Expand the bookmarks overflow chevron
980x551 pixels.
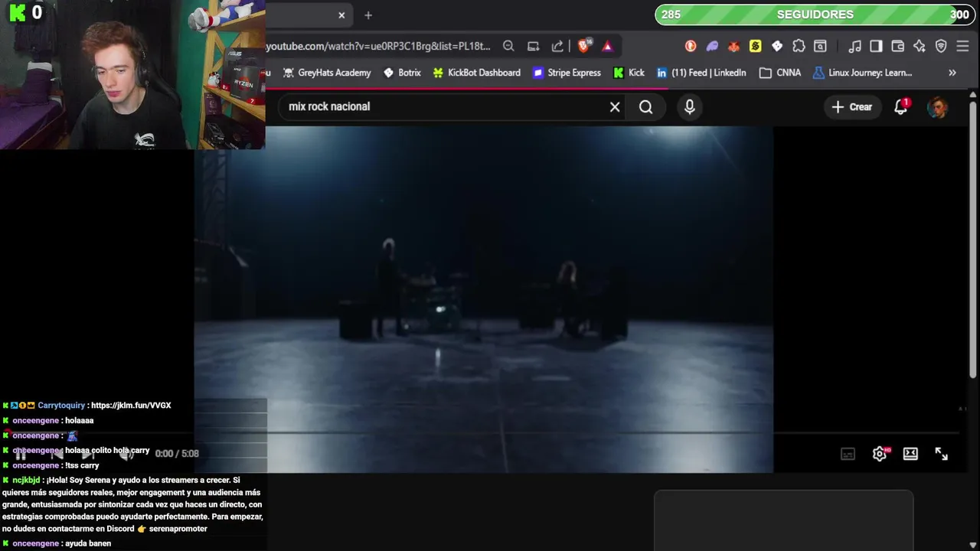[952, 73]
